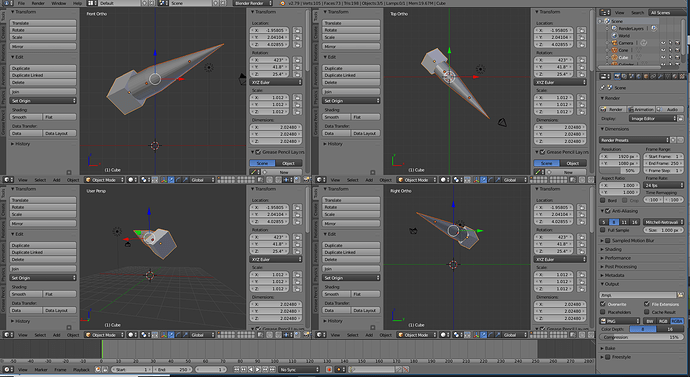690x377 pixels.
Task: Open the Render tab in Properties editor
Action: (x=617, y=77)
